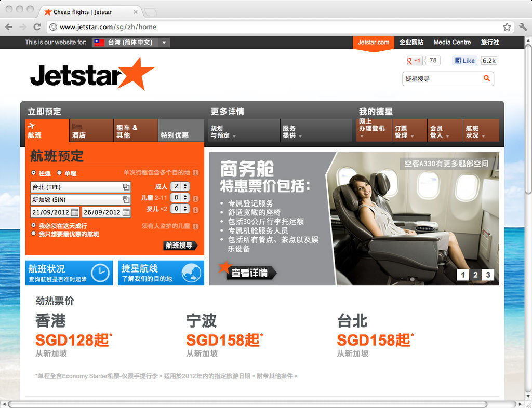532x408 pixels.
Task: Expand the 航班状况 menu in 我的捷星
Action: (x=481, y=130)
